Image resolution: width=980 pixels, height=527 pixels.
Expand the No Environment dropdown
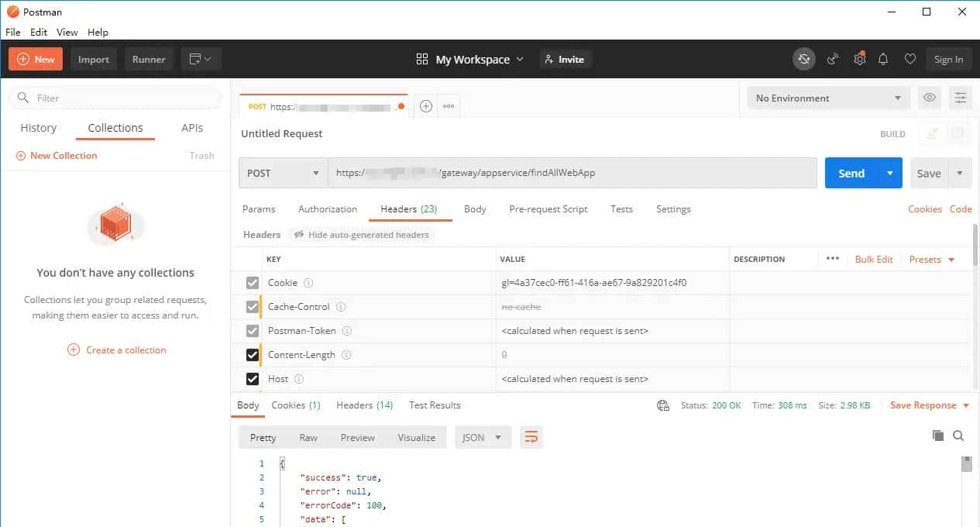click(827, 98)
